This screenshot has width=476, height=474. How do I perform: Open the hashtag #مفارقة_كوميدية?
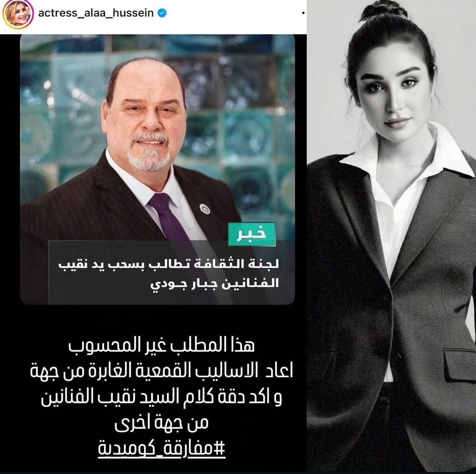tap(162, 448)
